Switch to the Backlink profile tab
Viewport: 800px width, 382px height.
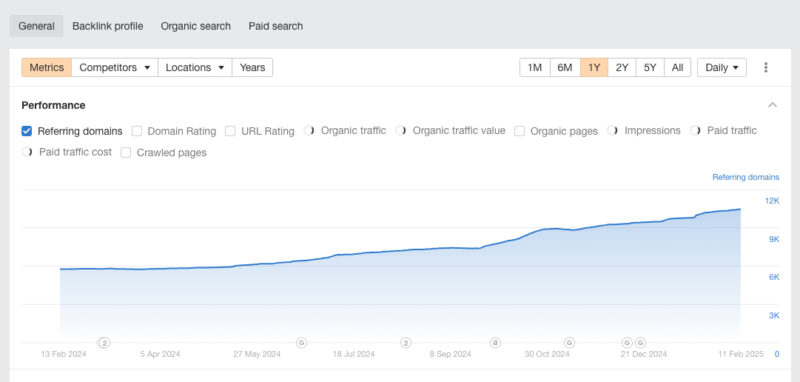[108, 26]
